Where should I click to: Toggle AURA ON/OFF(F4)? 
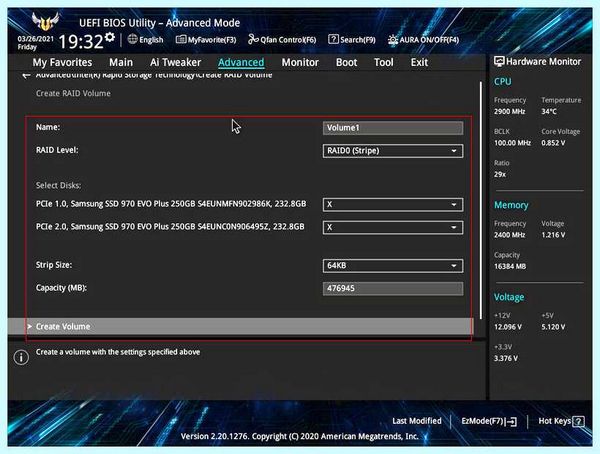point(423,39)
